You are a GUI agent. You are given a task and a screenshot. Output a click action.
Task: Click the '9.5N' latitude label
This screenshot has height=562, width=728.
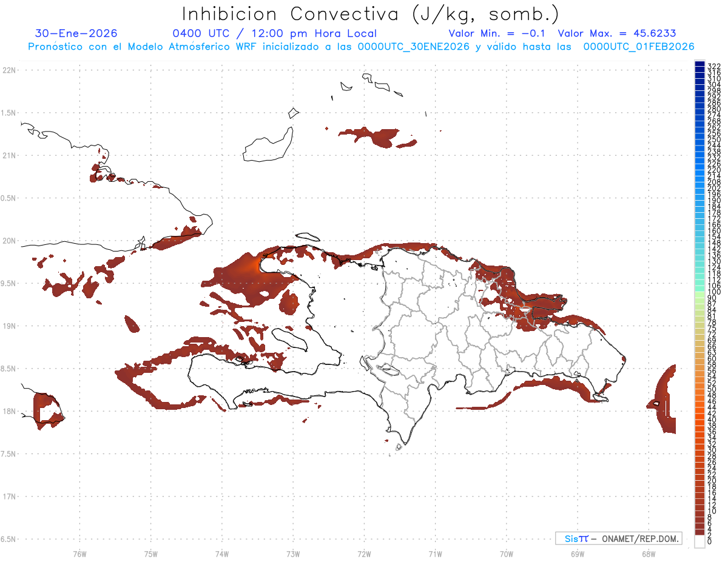coord(9,283)
